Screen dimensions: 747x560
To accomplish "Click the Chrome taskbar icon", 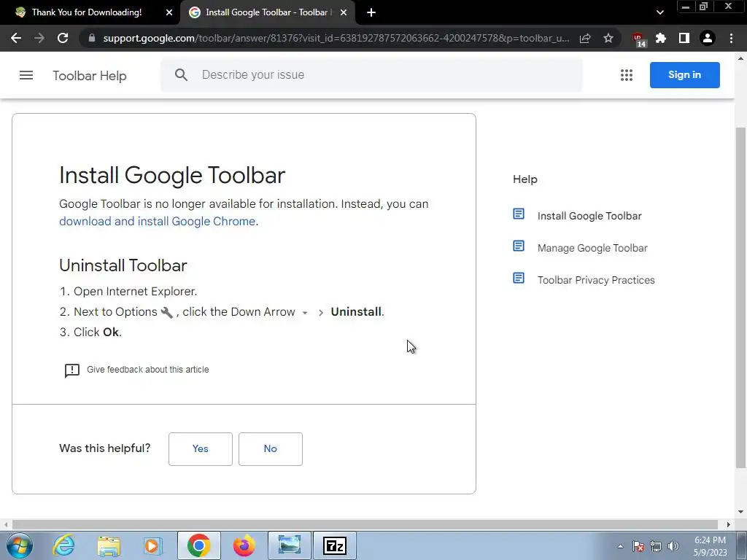I will coord(198,545).
